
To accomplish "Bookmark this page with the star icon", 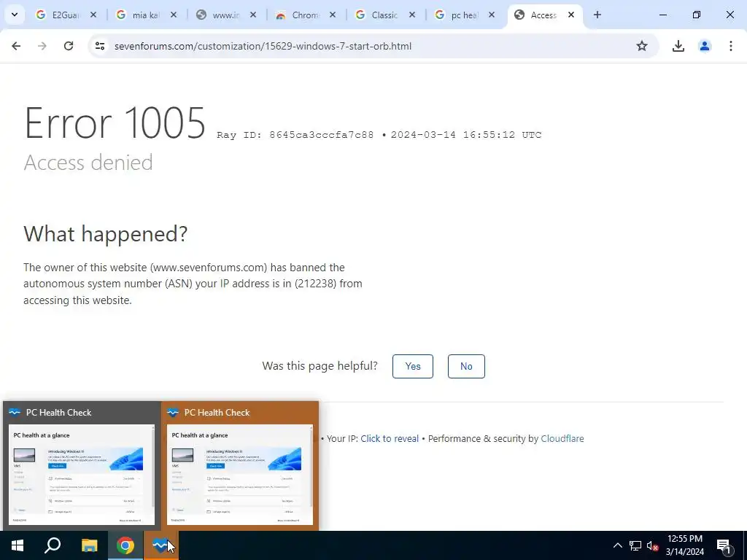I will [x=642, y=46].
